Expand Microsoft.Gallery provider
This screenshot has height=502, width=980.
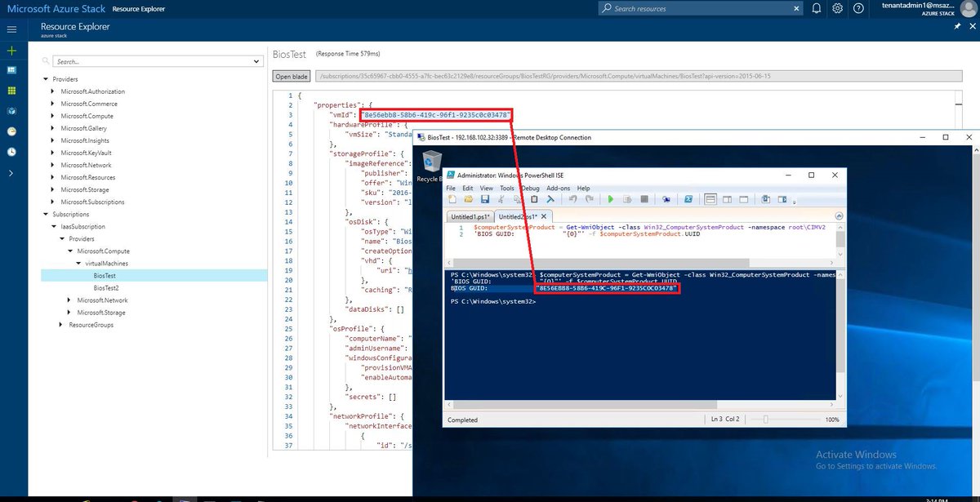[x=54, y=128]
